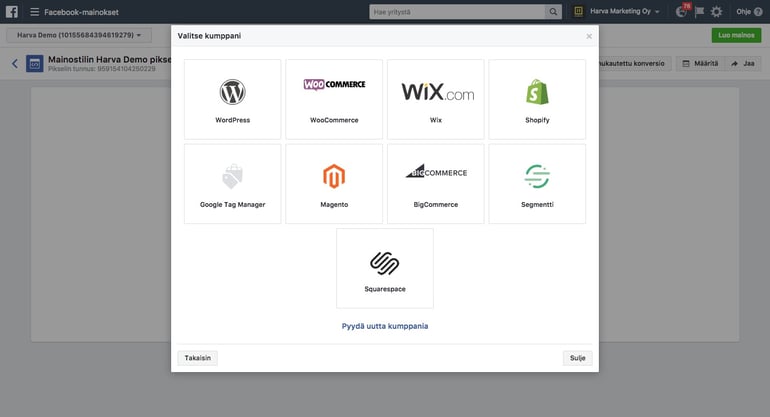Click the Takaisin button
Screen dimensions: 770x417
[197, 358]
